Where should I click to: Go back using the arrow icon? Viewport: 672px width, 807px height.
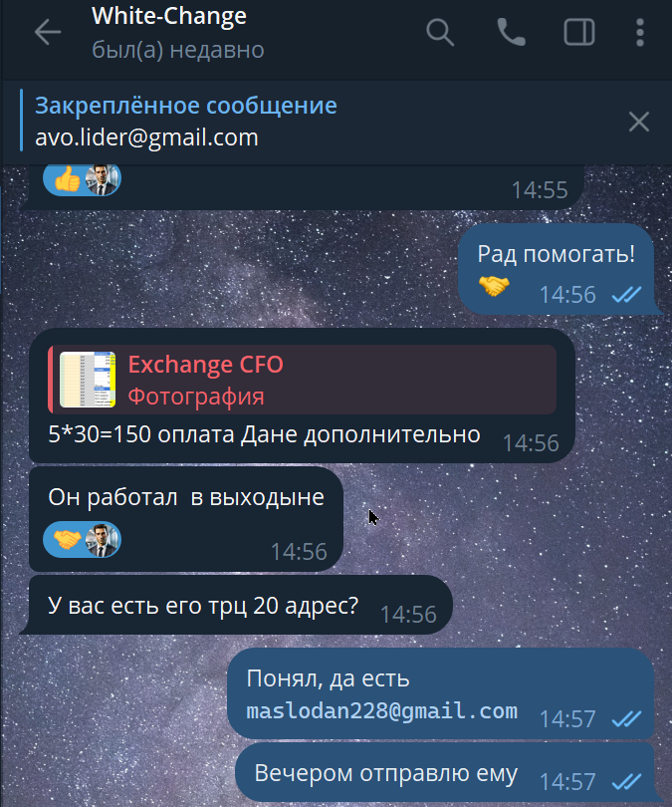(48, 33)
